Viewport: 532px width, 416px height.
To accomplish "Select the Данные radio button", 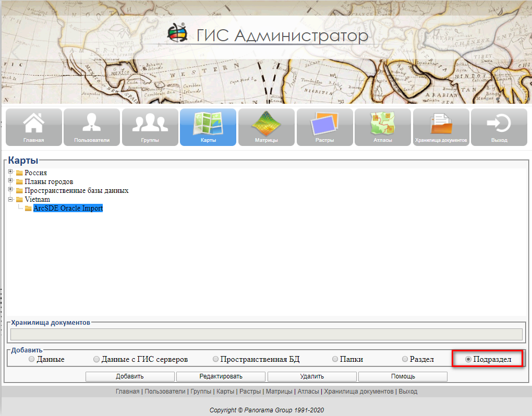I will click(32, 359).
